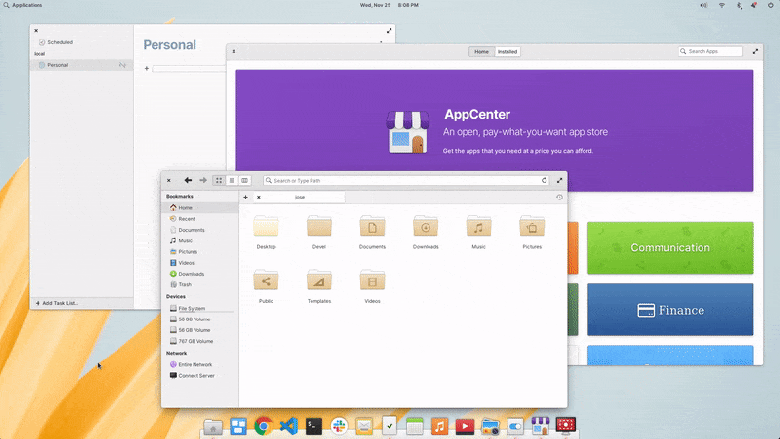Screen dimensions: 780x439
Task: Open Mail from the dock
Action: (x=364, y=426)
